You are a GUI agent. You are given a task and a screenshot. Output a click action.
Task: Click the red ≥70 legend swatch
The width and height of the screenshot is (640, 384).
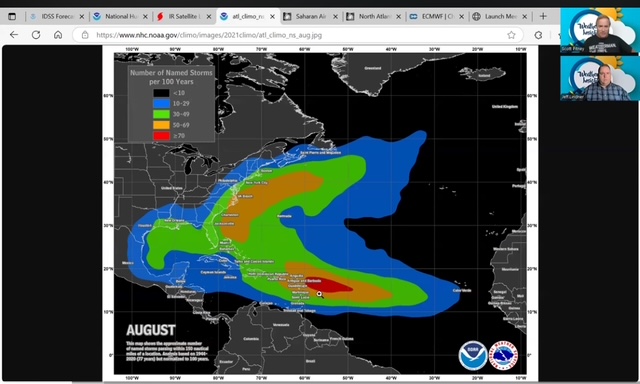[x=161, y=135]
